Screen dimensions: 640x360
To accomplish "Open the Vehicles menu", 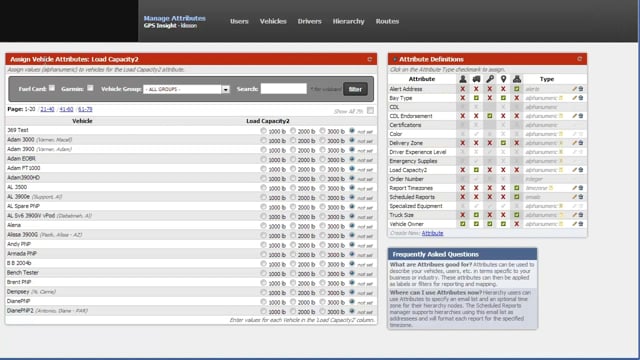I will [x=273, y=21].
